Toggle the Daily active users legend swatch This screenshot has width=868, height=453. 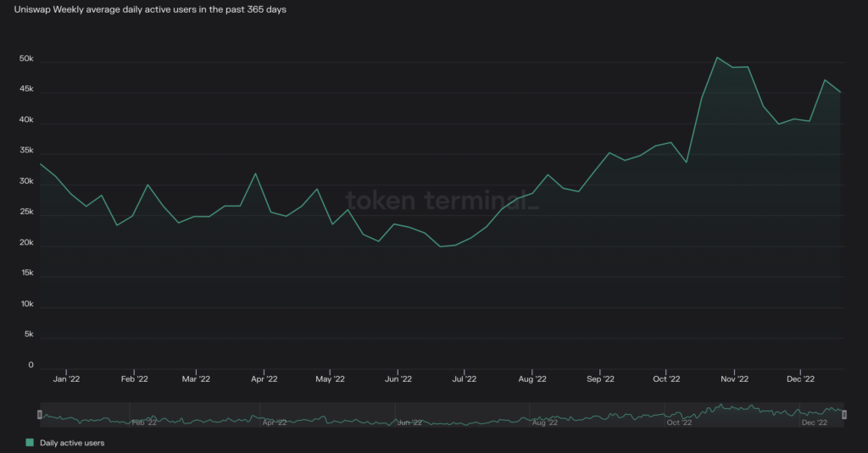pyautogui.click(x=30, y=443)
